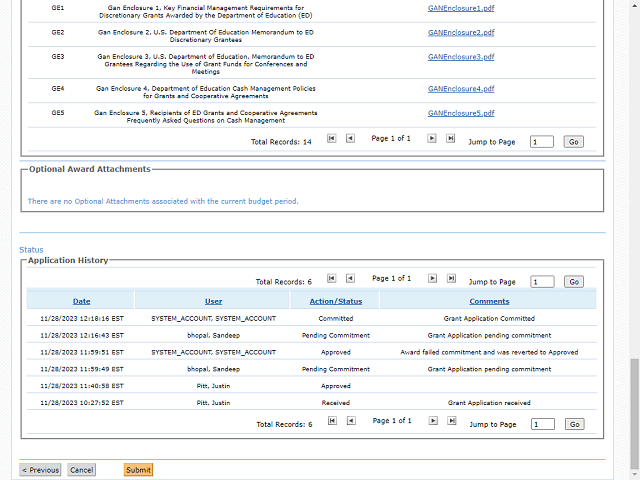Go back with Previous button
This screenshot has width=640, height=480.
coord(40,470)
